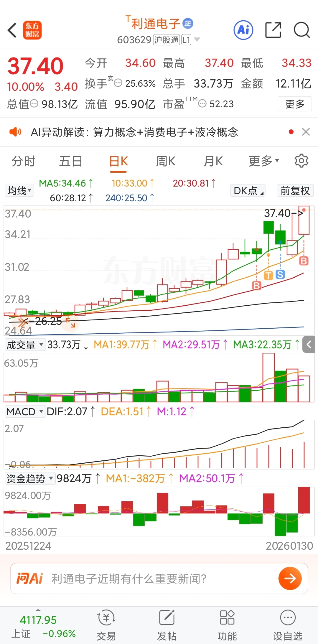318x644 pixels.
Task: Tap the 60:28.12 moving average value
Action: pyautogui.click(x=71, y=198)
